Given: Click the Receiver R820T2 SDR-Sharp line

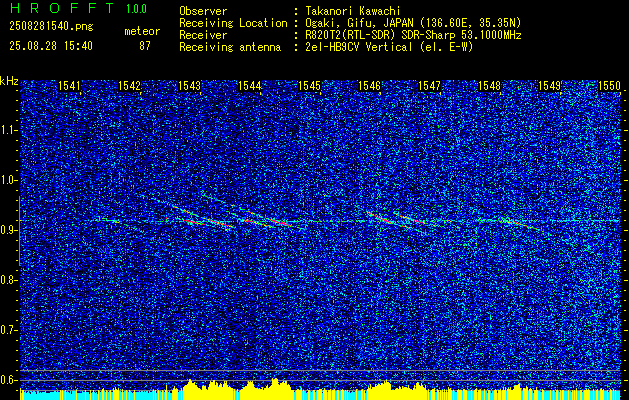Looking at the screenshot, I should 413,35.
